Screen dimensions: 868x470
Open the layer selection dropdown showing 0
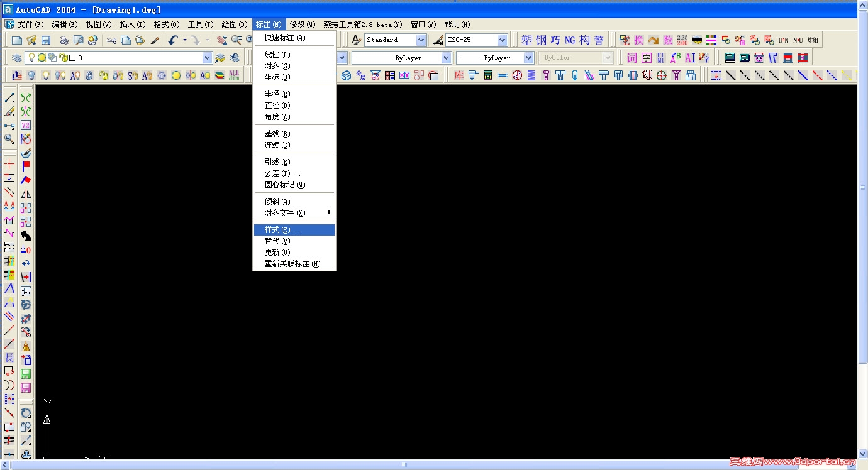pyautogui.click(x=208, y=58)
